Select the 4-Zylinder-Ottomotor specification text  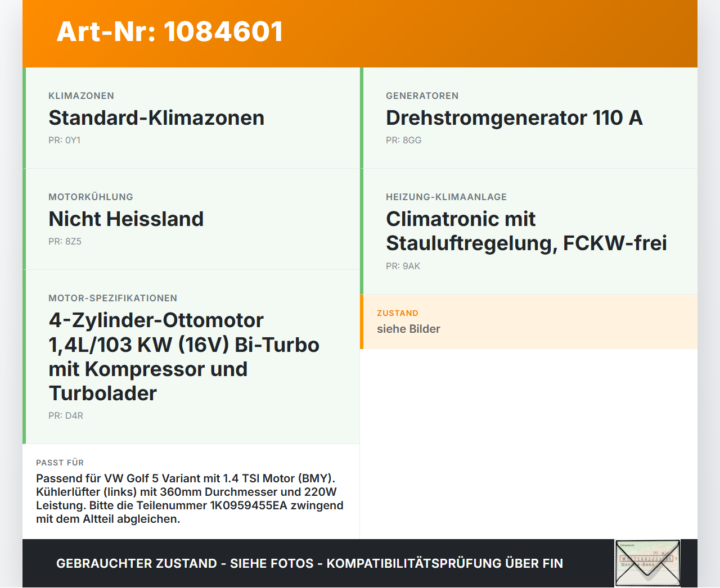pos(184,356)
